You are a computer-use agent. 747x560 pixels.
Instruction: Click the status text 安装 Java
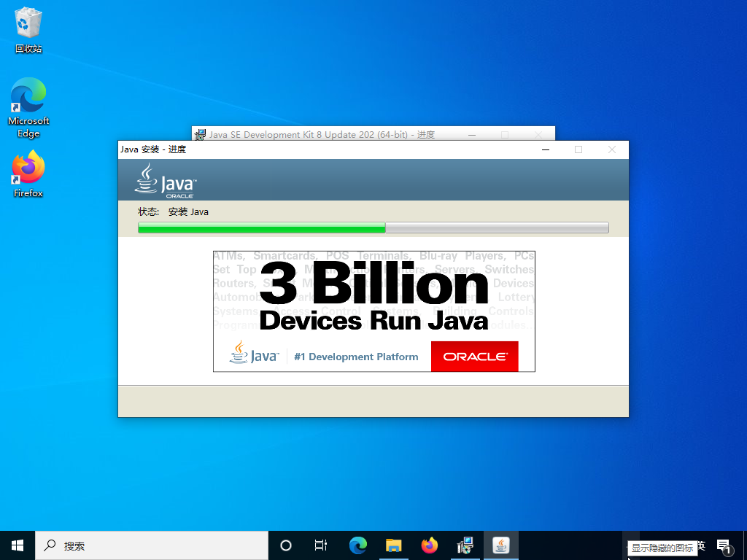[x=188, y=212]
